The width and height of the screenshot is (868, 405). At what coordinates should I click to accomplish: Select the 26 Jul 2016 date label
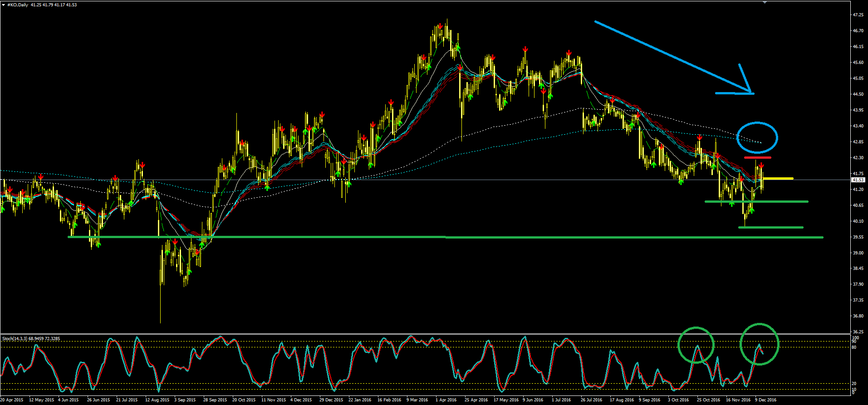click(x=592, y=400)
